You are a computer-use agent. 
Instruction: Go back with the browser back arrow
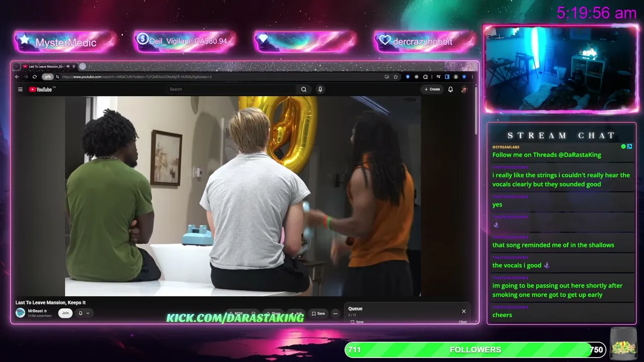tap(17, 77)
